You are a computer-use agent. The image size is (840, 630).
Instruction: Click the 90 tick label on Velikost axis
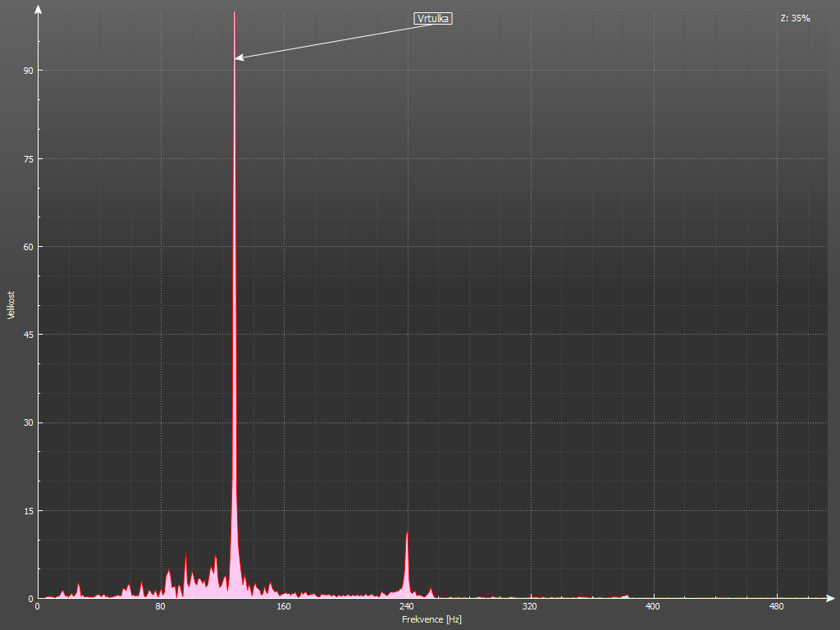(x=28, y=71)
